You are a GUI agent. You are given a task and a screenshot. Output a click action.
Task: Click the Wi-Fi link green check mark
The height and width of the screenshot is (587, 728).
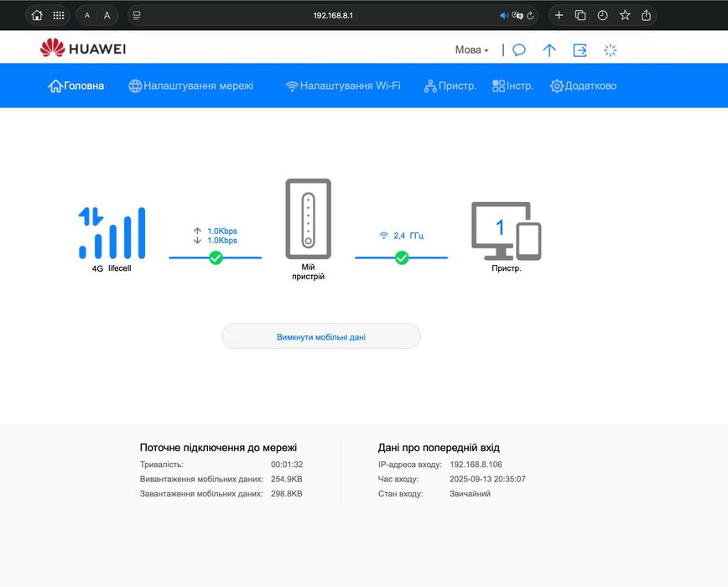click(x=402, y=257)
